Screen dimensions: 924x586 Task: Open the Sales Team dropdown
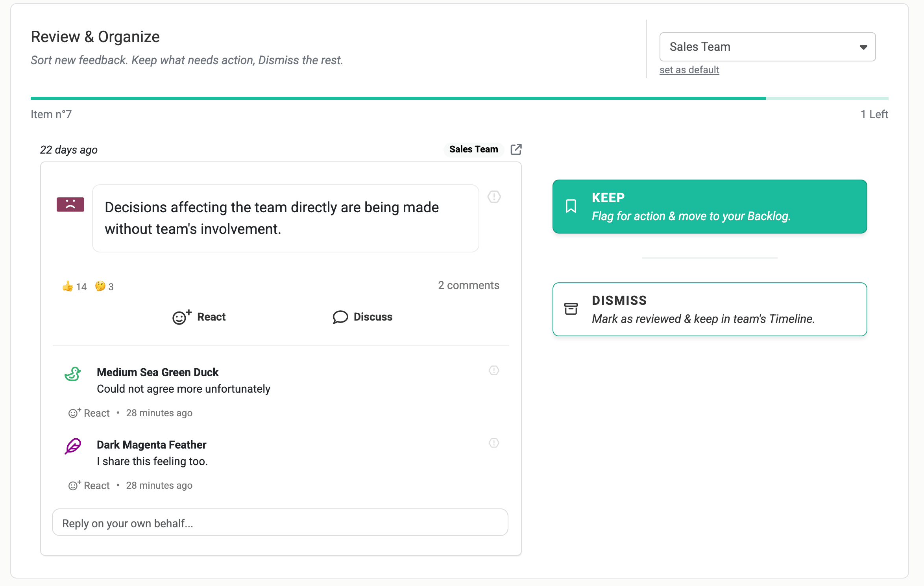pos(767,47)
